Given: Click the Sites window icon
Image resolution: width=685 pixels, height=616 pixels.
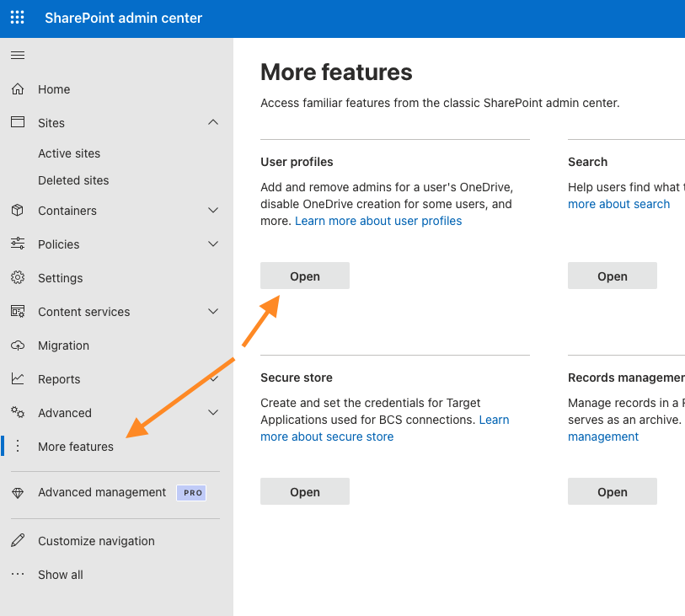Looking at the screenshot, I should tap(18, 122).
